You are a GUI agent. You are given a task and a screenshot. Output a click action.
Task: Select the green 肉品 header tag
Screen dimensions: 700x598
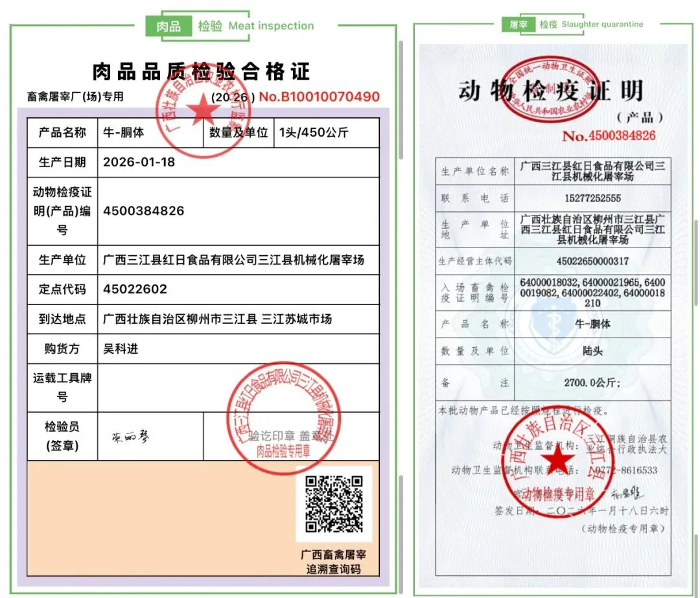tap(169, 27)
